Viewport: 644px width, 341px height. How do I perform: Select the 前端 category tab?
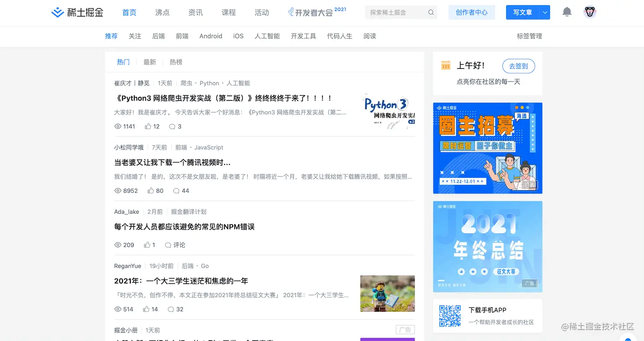coord(182,36)
